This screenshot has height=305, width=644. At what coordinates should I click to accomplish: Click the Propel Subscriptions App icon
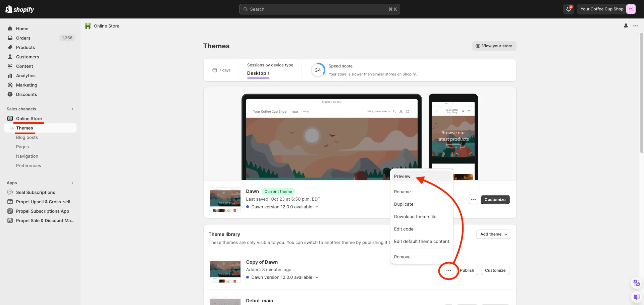(10, 211)
